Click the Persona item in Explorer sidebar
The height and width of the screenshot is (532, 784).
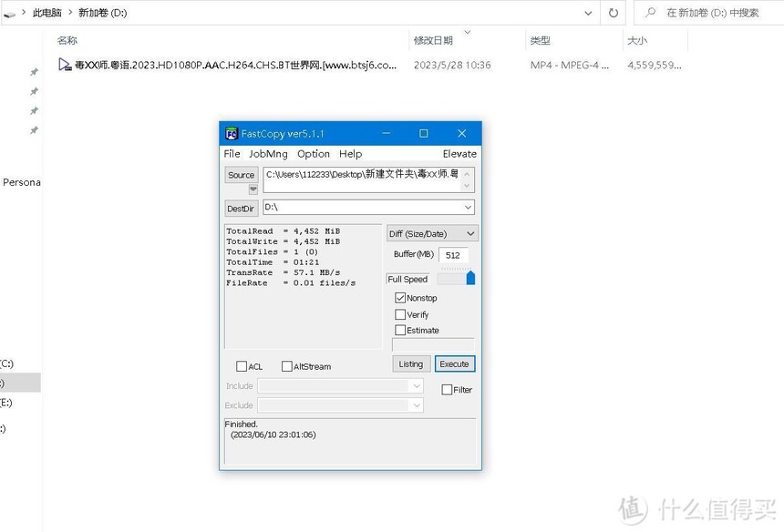(x=22, y=182)
